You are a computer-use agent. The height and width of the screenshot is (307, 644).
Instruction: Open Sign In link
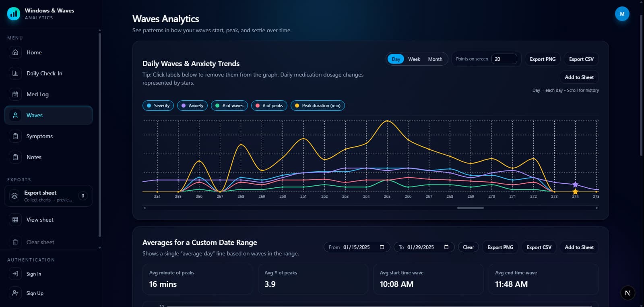coord(48,274)
